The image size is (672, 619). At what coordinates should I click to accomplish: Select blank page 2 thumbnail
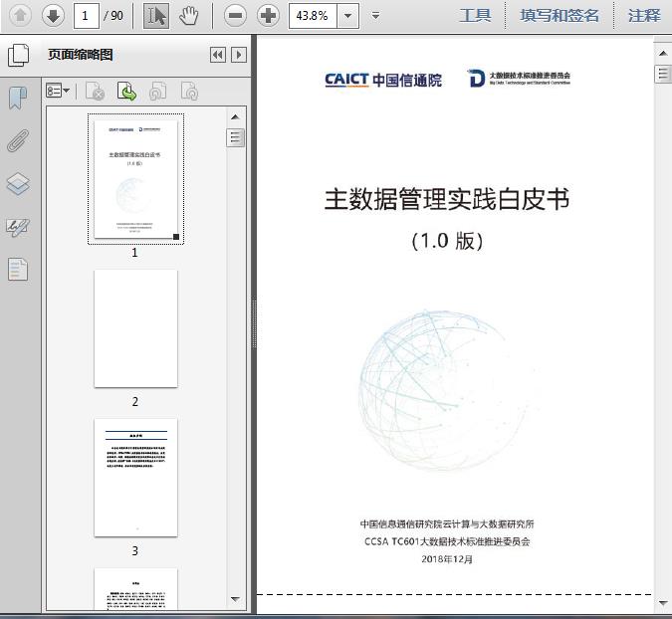click(135, 328)
